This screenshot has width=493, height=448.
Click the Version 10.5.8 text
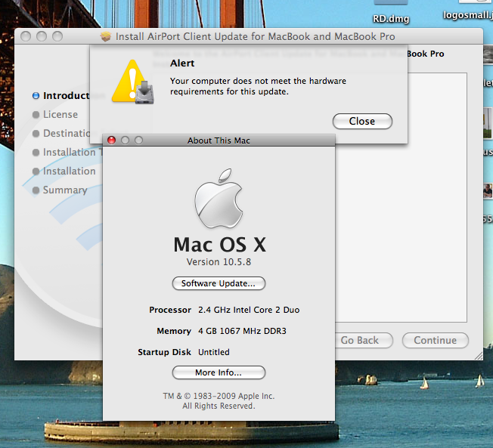(x=219, y=261)
